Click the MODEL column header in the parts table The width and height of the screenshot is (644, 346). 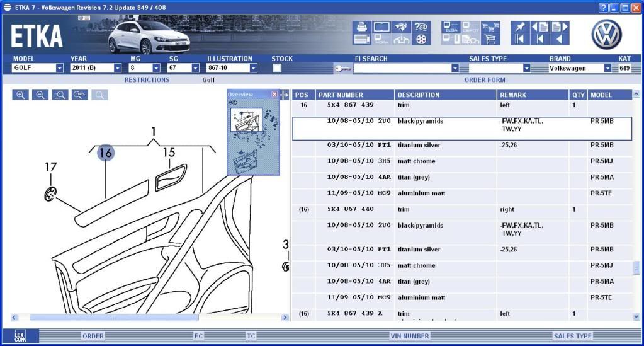609,95
